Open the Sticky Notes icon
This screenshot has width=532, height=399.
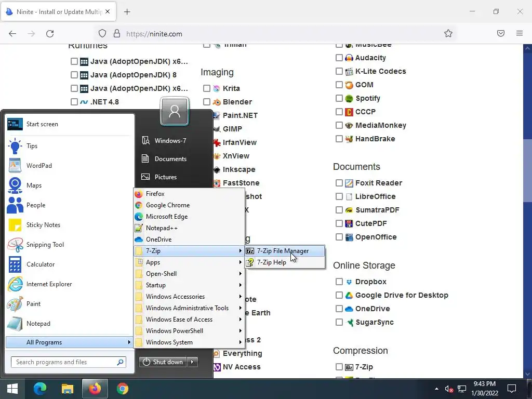click(15, 225)
